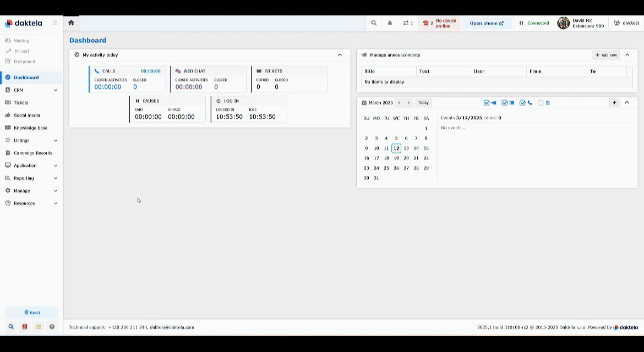The image size is (644, 352).
Task: Click the Open phone button
Action: (487, 23)
